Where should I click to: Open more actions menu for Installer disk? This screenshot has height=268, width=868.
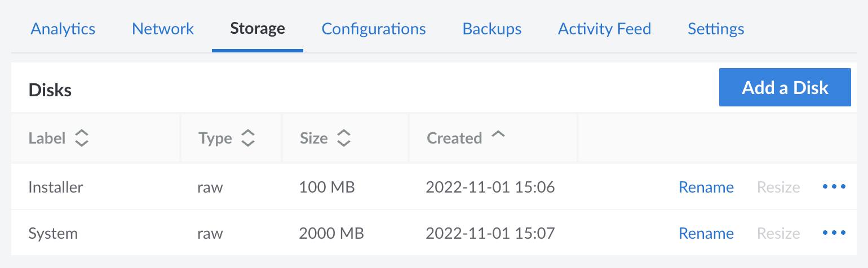(834, 187)
